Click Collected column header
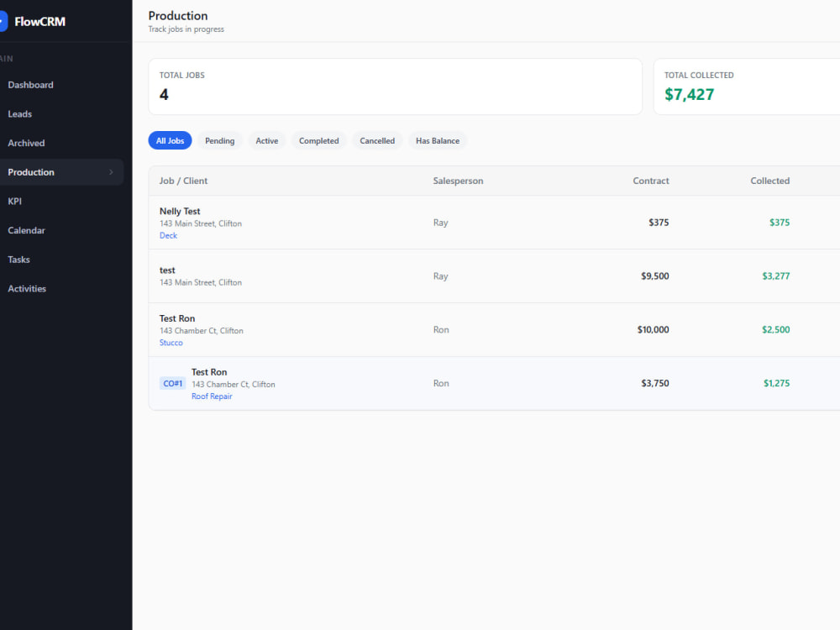Screen dimensions: 840x630 769,181
